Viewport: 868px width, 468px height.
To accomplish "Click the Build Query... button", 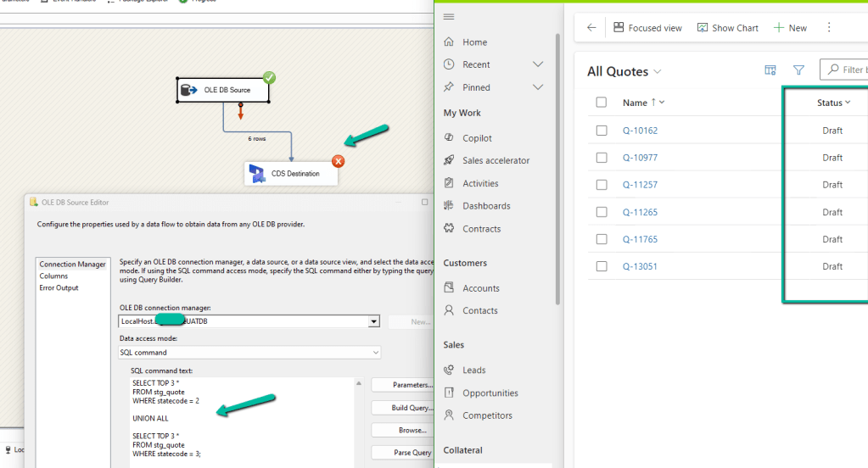I will [x=402, y=407].
